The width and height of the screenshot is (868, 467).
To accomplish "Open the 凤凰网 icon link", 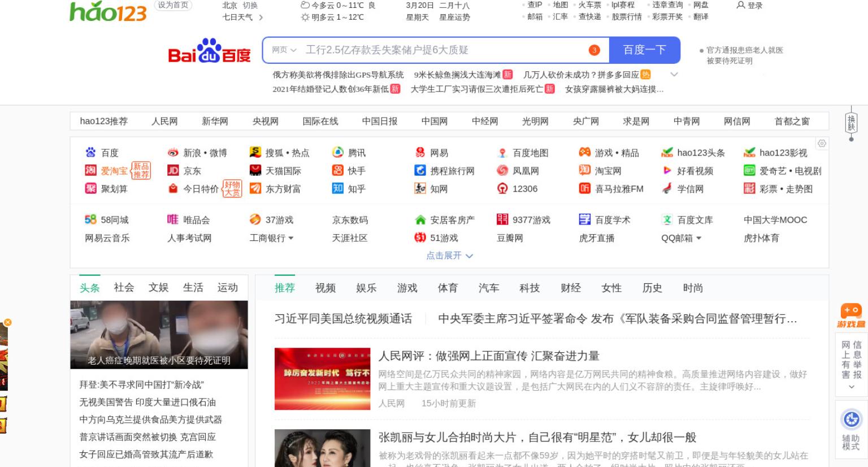I will (502, 171).
